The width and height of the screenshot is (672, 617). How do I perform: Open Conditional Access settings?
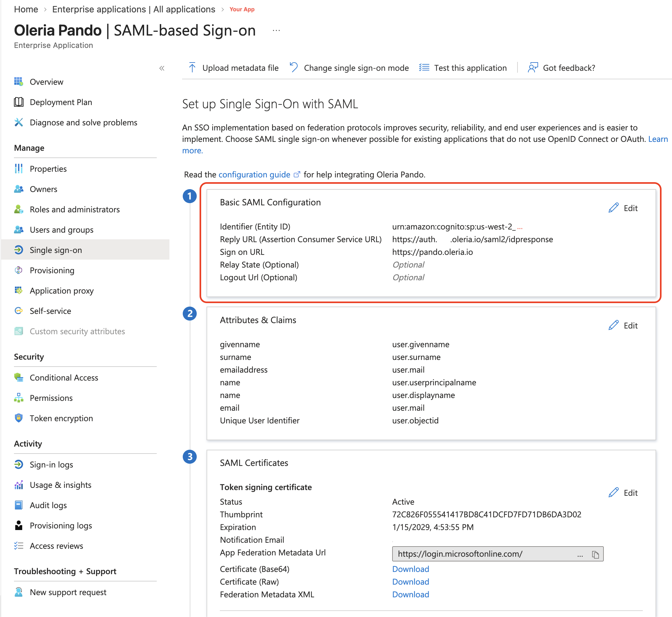click(64, 378)
